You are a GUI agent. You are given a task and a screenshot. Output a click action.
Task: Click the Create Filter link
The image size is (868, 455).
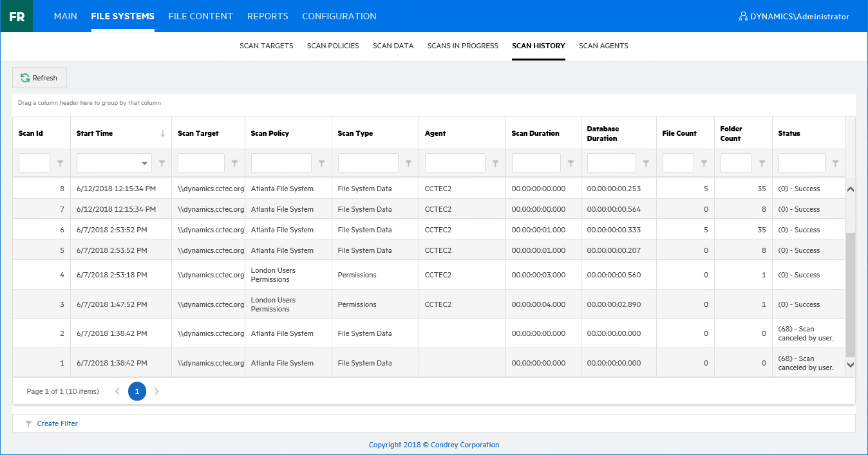[x=57, y=423]
